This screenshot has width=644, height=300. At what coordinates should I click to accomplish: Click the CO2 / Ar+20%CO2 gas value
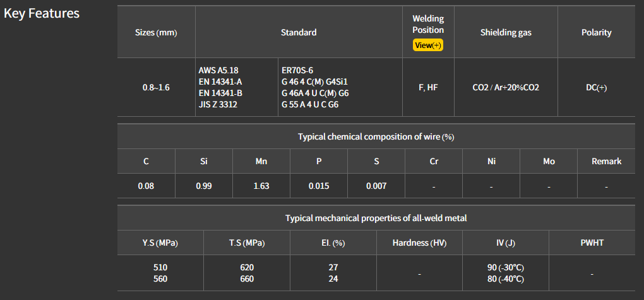(506, 87)
